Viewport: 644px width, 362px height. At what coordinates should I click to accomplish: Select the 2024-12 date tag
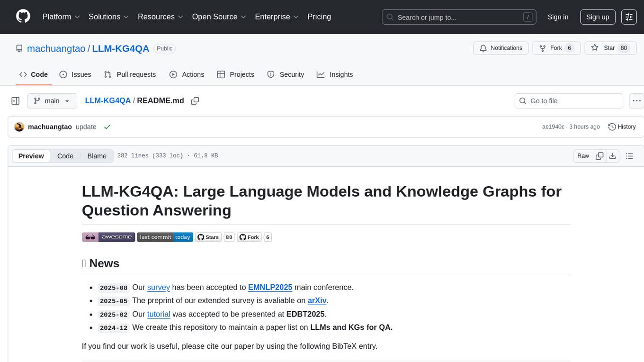coord(114,327)
